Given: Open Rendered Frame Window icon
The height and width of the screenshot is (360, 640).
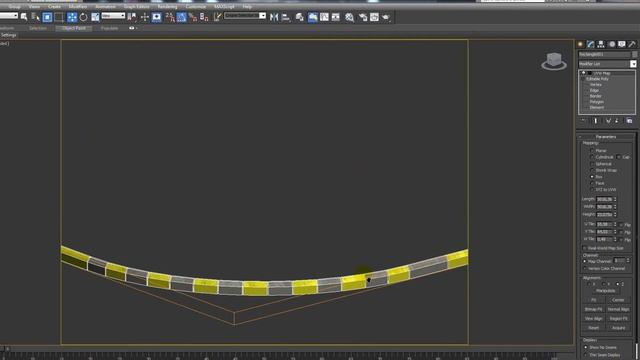Looking at the screenshot, I should click(x=374, y=17).
